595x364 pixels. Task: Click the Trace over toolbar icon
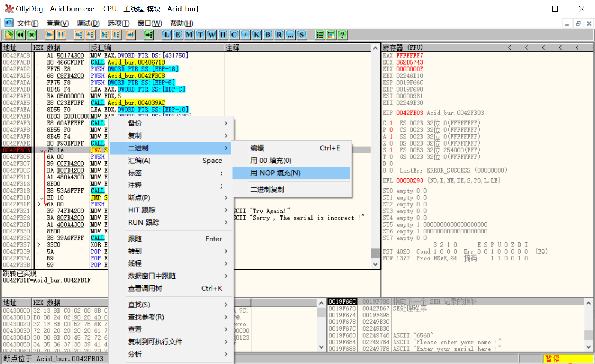pos(116,35)
